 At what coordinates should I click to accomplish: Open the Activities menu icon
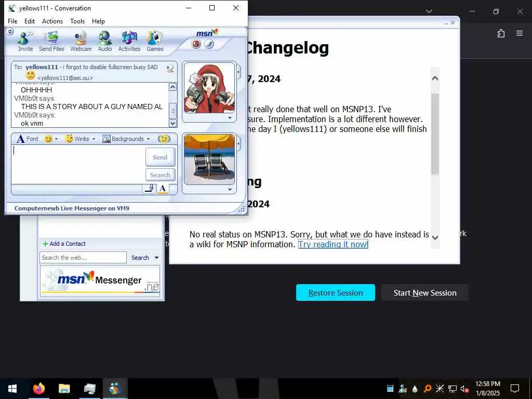point(129,41)
